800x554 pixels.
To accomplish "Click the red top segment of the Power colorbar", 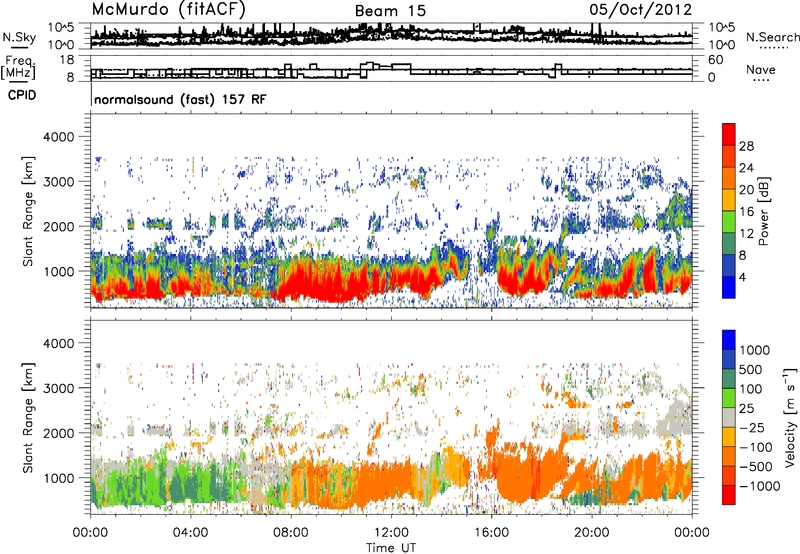I will point(729,134).
